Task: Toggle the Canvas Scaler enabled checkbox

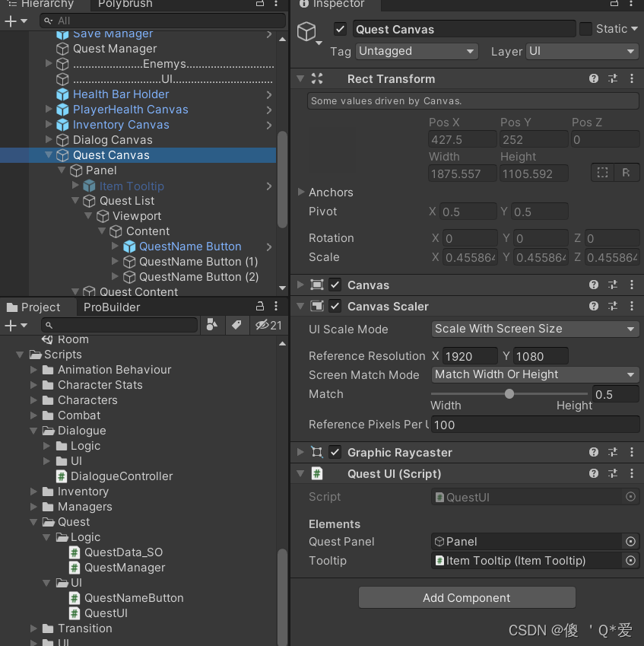Action: tap(335, 306)
